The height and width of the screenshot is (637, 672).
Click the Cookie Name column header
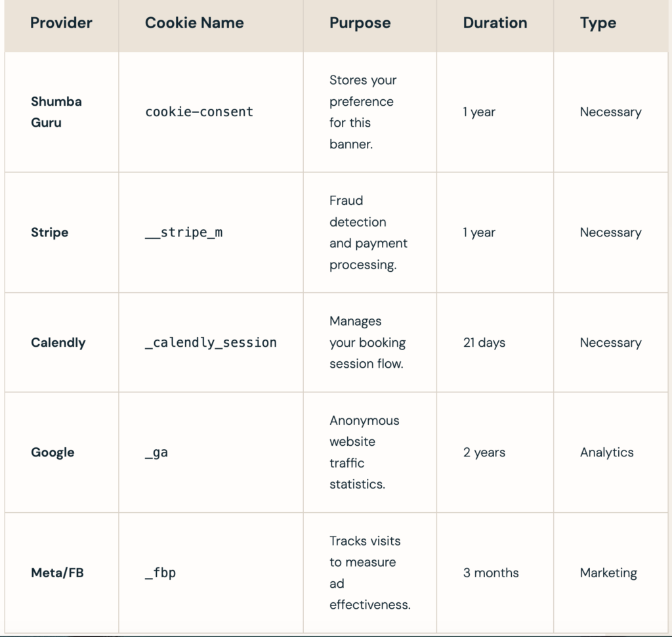pos(194,23)
